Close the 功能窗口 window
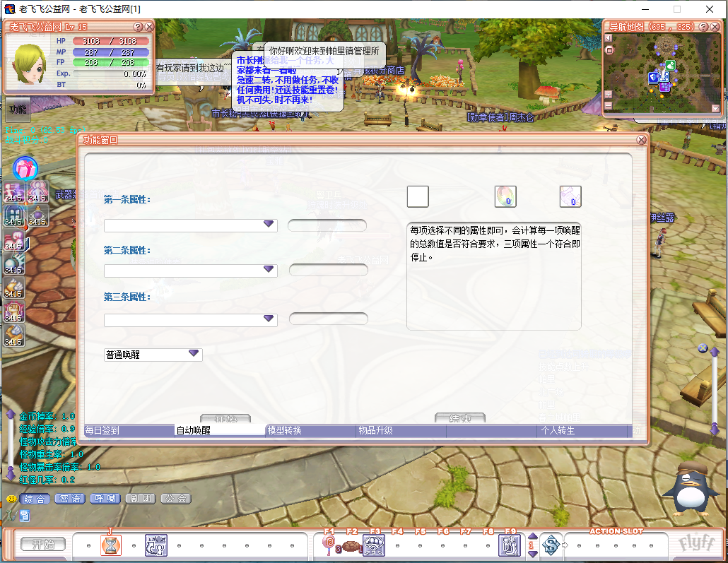728x563 pixels. tap(641, 140)
